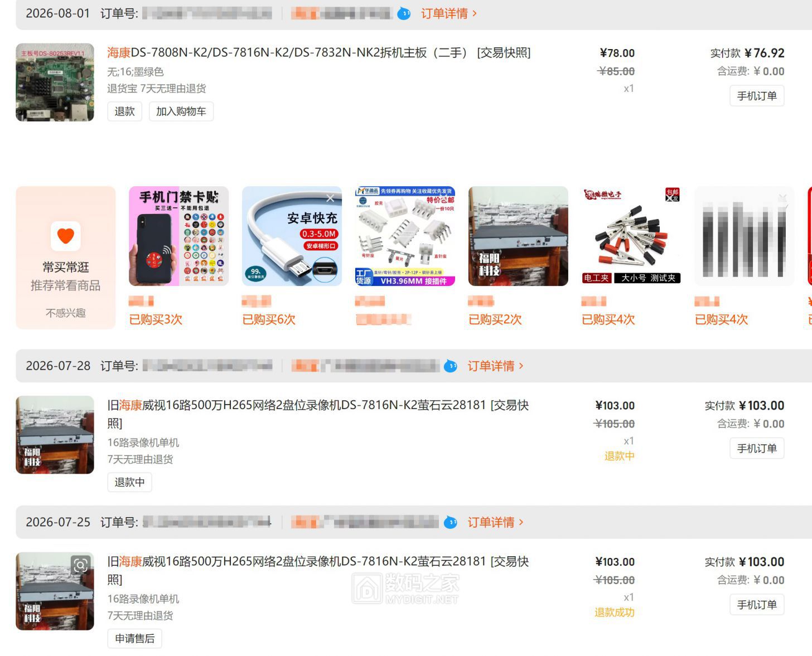Click image-search icon on the 2026-07-25 order thumbnail
Viewport: 812px width, 656px height.
(x=80, y=566)
